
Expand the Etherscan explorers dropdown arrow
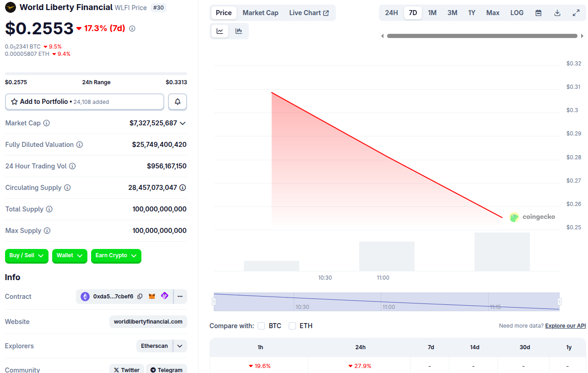pos(180,346)
